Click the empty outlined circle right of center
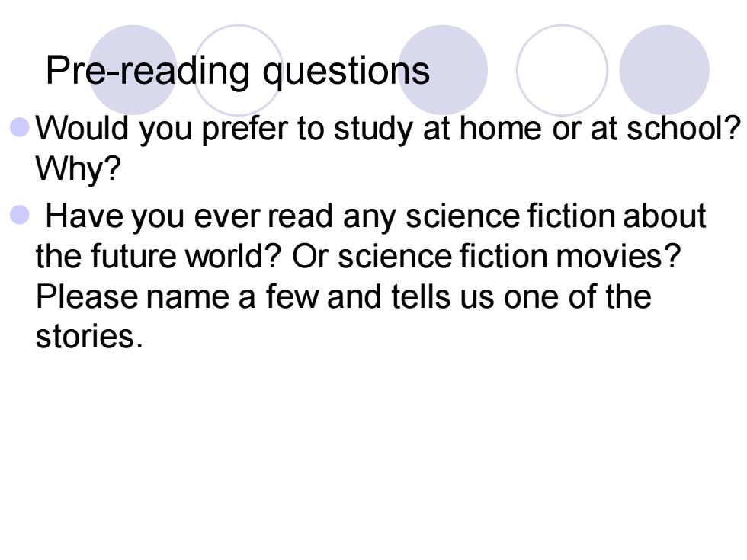Screen dimensions: 747x560 click(x=563, y=69)
